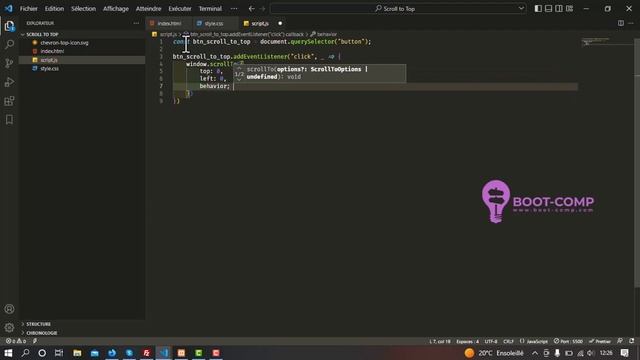Open the notifications bell in status bar
Viewport: 640px width, 360px height.
tap(631, 341)
